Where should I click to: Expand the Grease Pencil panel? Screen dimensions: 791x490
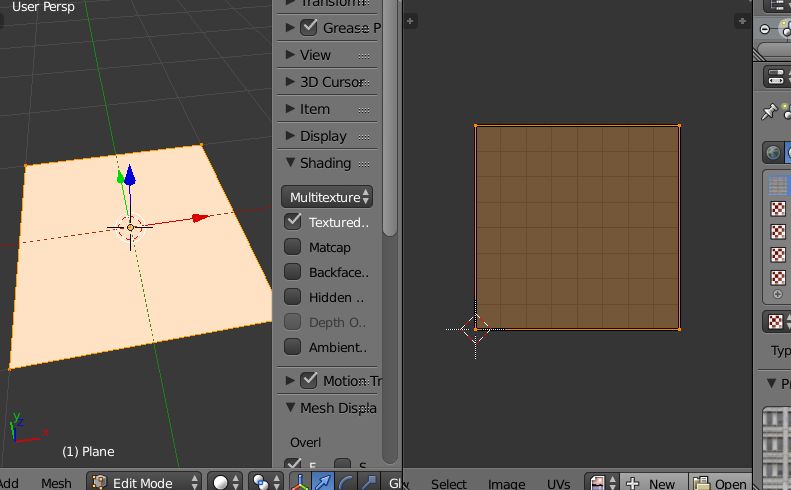point(290,27)
